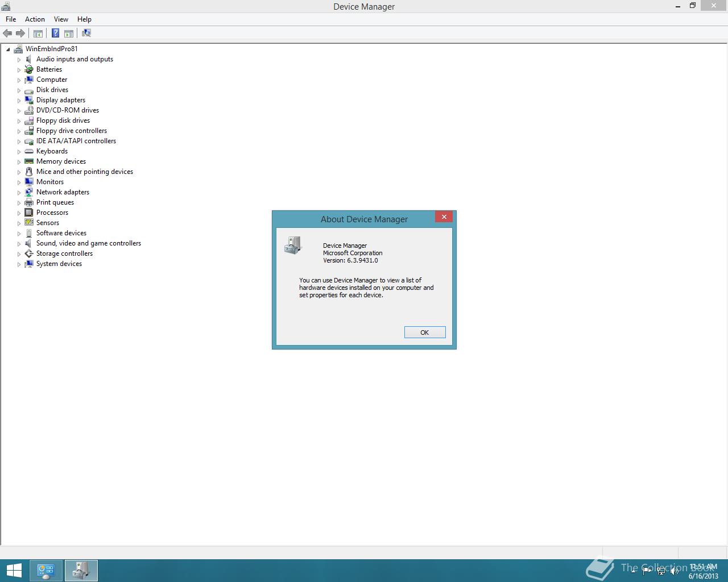Viewport: 728px width, 582px height.
Task: Open the Help menu
Action: pyautogui.click(x=84, y=19)
